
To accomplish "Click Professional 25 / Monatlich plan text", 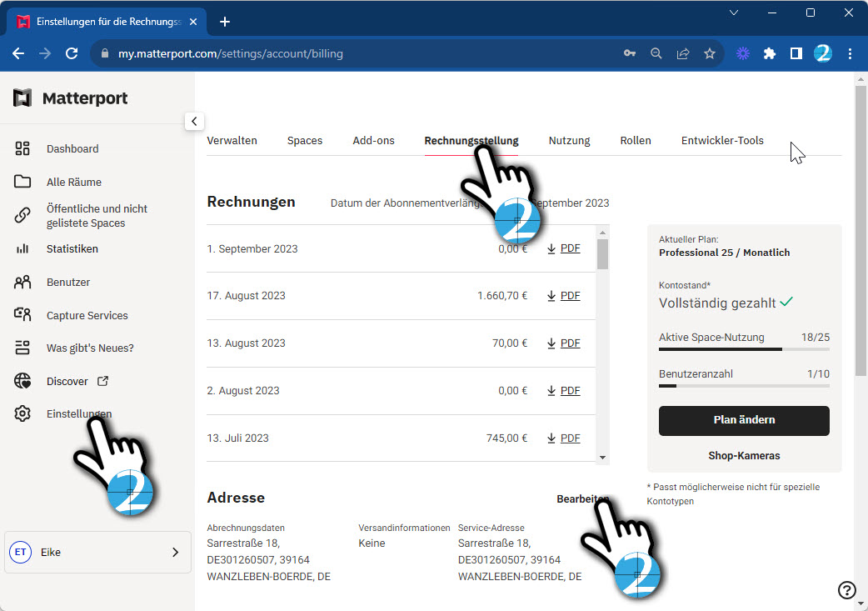I will tap(724, 253).
